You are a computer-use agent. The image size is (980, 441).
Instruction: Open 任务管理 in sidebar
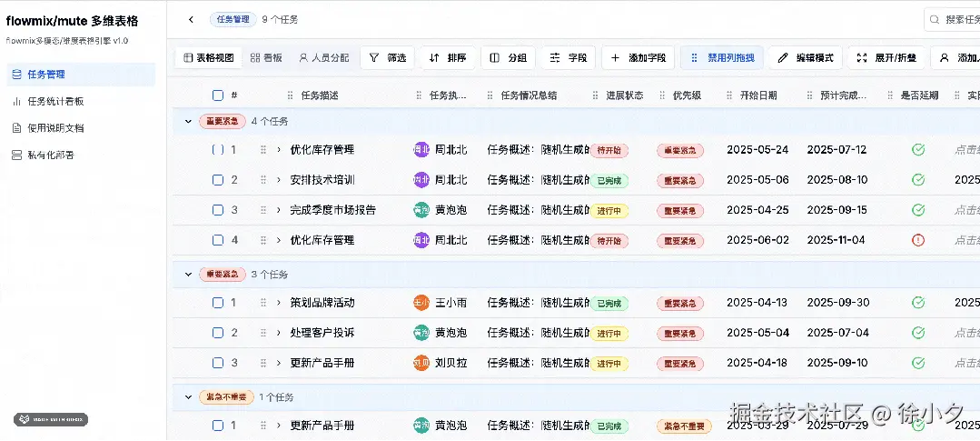(x=81, y=75)
